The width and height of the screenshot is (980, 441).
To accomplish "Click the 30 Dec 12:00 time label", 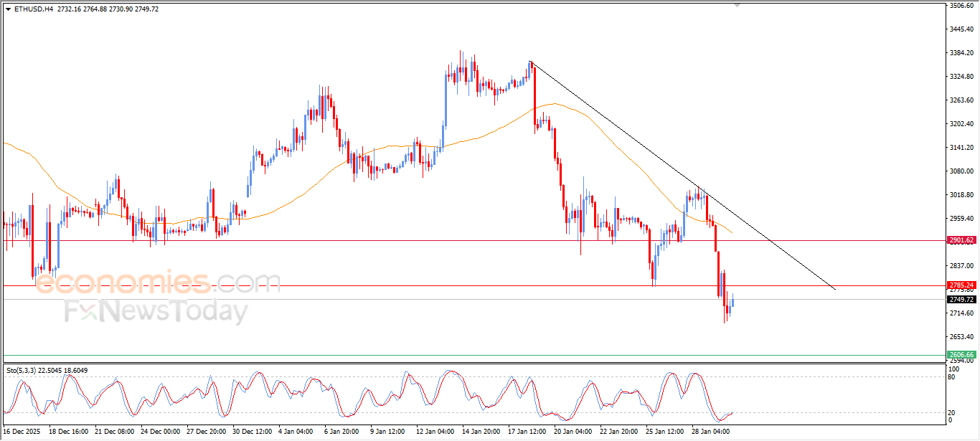I will click(252, 432).
